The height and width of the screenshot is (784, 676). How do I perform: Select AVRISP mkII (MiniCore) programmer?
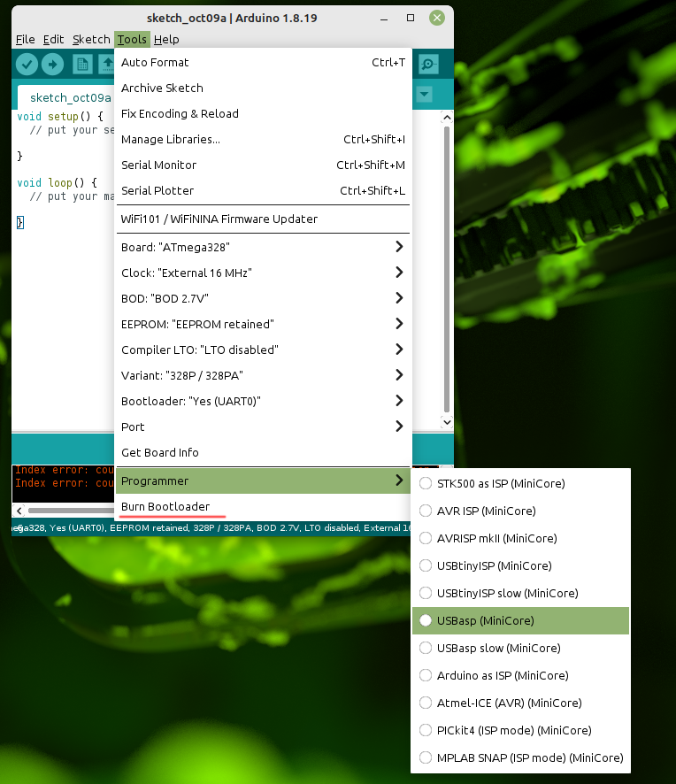click(520, 539)
